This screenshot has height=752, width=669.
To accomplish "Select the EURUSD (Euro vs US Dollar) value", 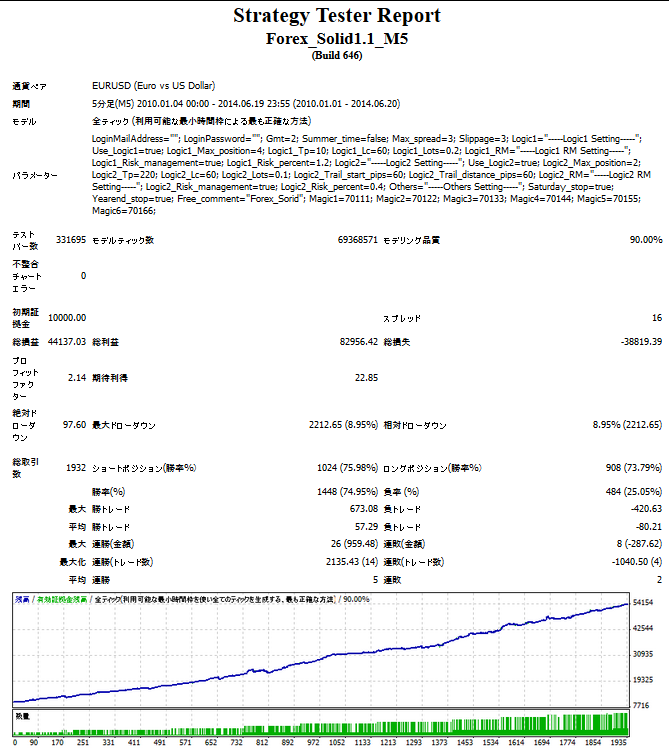I will pos(152,86).
